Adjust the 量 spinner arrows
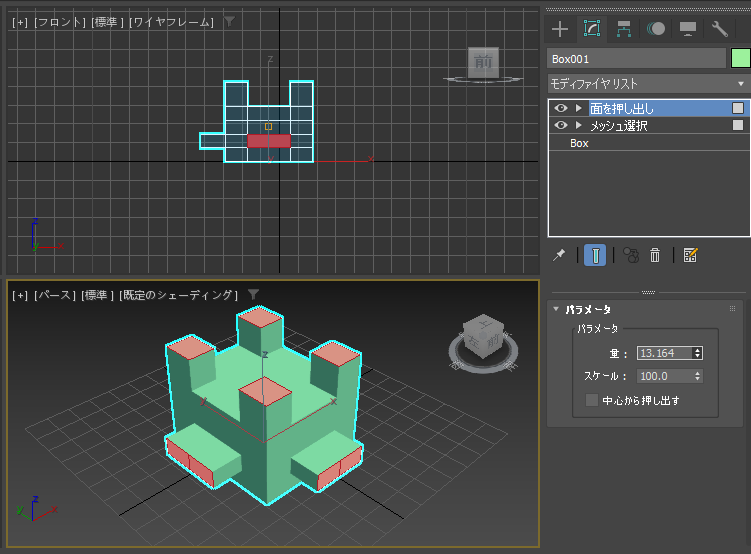Image resolution: width=751 pixels, height=554 pixels. tap(698, 353)
